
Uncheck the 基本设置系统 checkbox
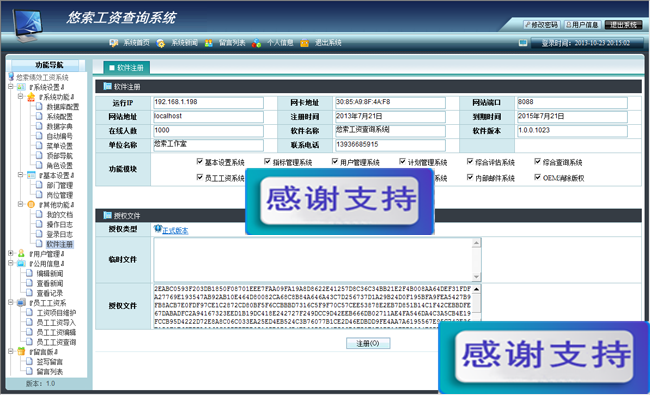[200, 162]
